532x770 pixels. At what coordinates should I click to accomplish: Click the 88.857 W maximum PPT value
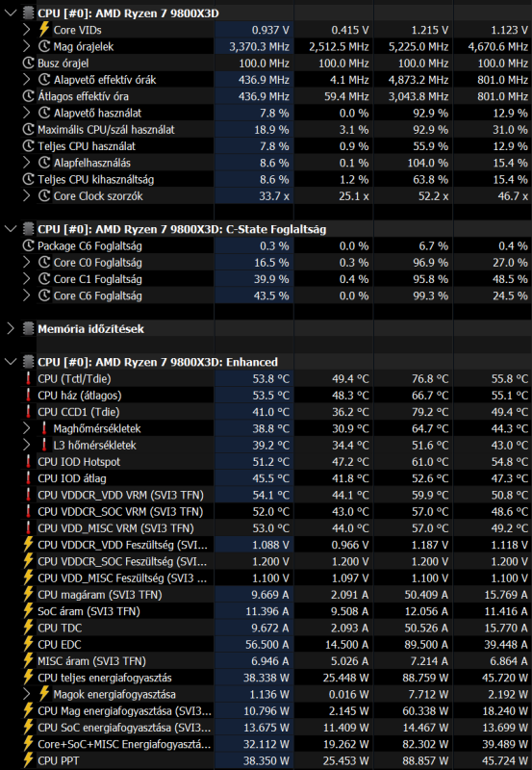pyautogui.click(x=424, y=761)
